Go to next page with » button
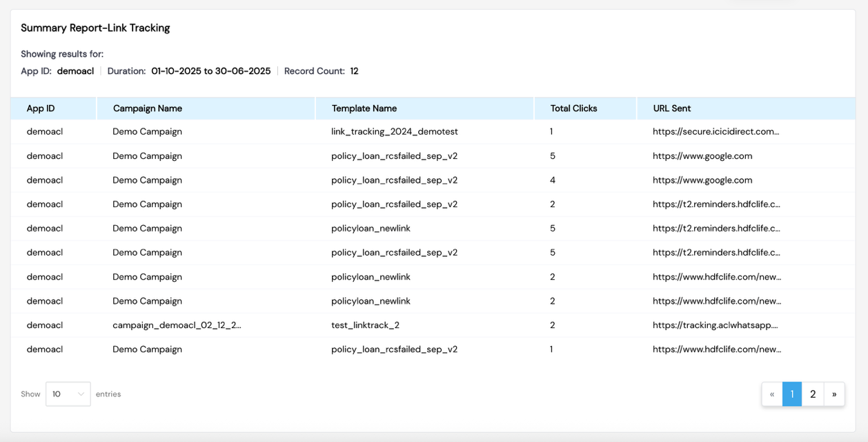 coord(834,394)
